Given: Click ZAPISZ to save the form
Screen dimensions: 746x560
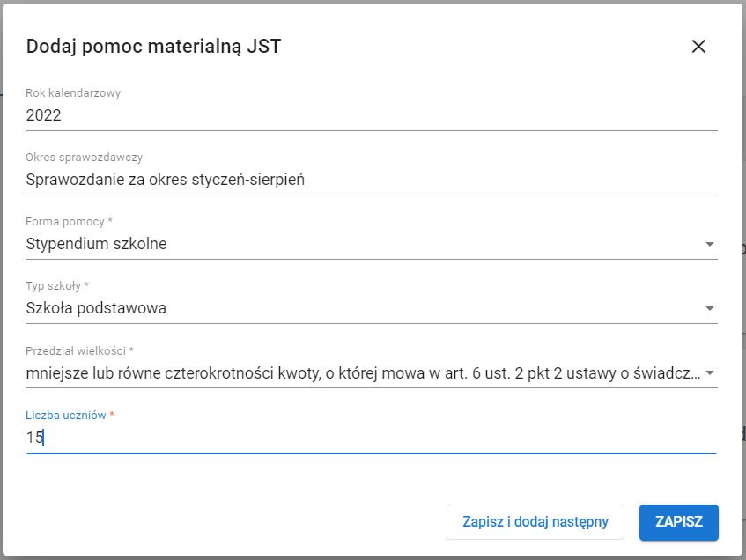Looking at the screenshot, I should pyautogui.click(x=678, y=522).
